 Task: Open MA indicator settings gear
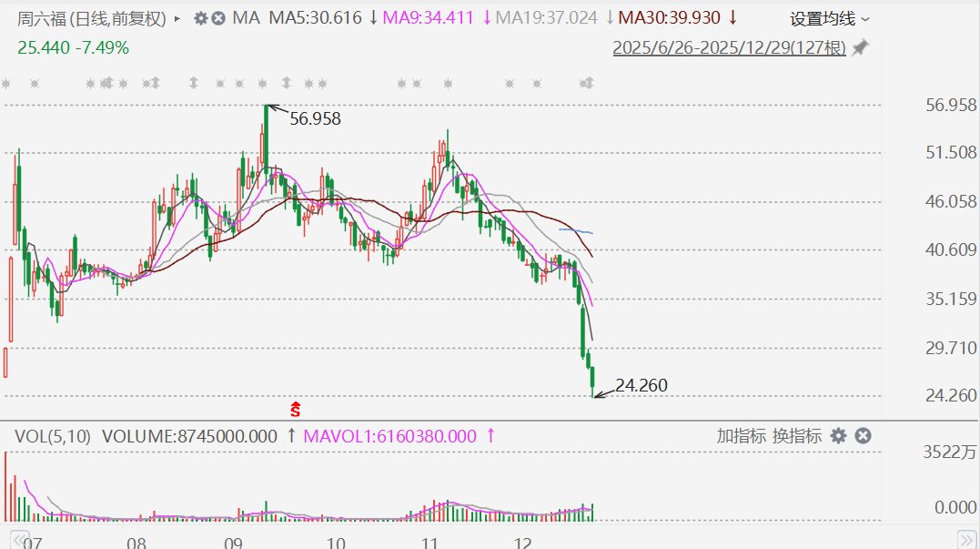click(x=201, y=18)
